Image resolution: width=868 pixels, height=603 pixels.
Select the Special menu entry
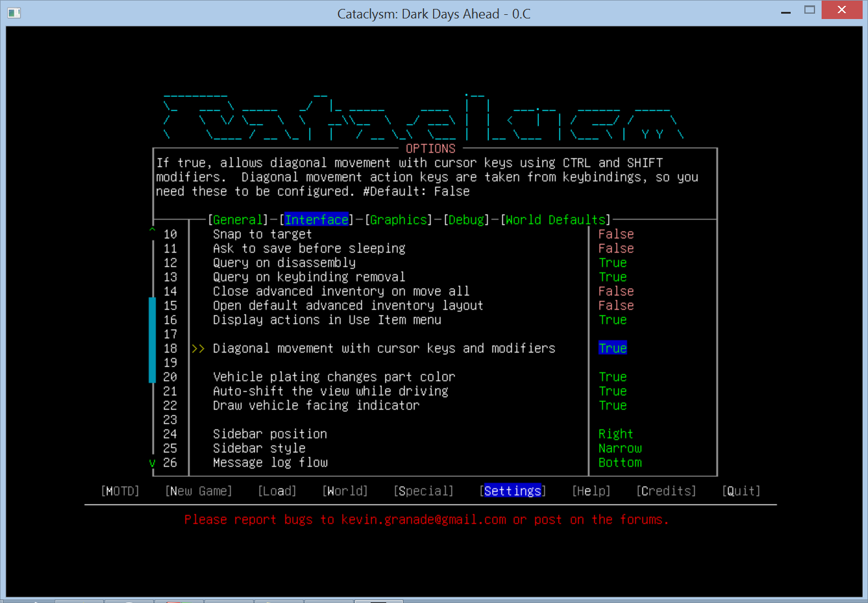click(x=424, y=491)
